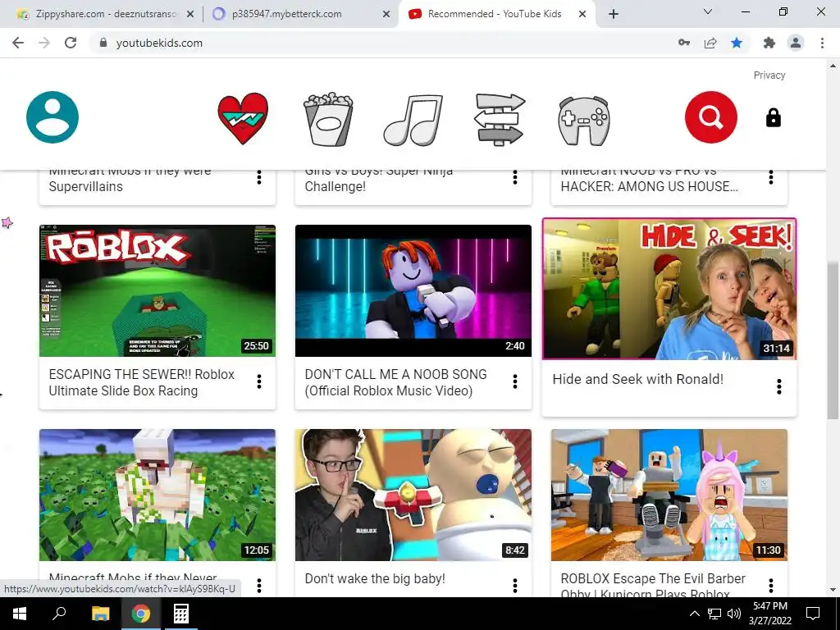Viewport: 840px width, 630px height.
Task: Play the Roblox Slide Box Racing thumbnail
Action: (x=157, y=291)
